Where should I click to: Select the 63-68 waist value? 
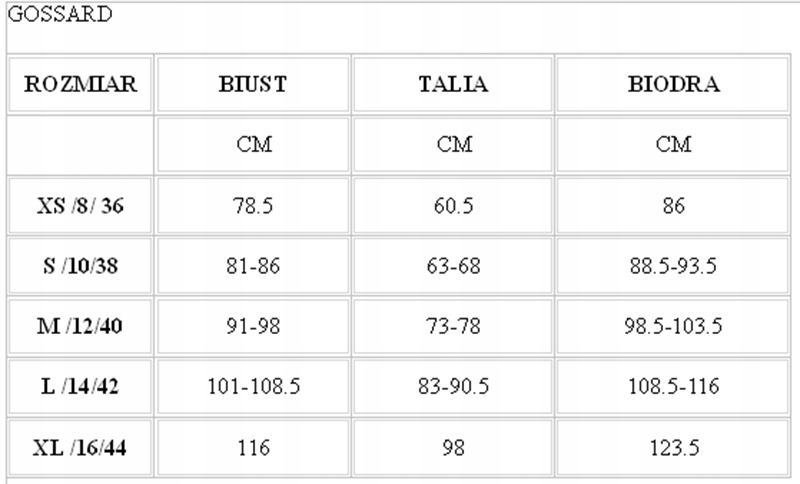(453, 266)
